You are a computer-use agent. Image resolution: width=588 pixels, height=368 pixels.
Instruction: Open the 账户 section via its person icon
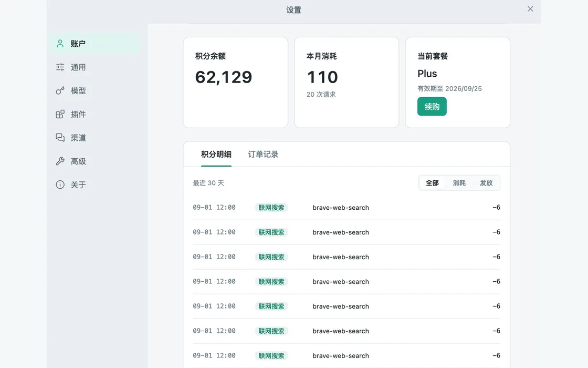pos(60,44)
